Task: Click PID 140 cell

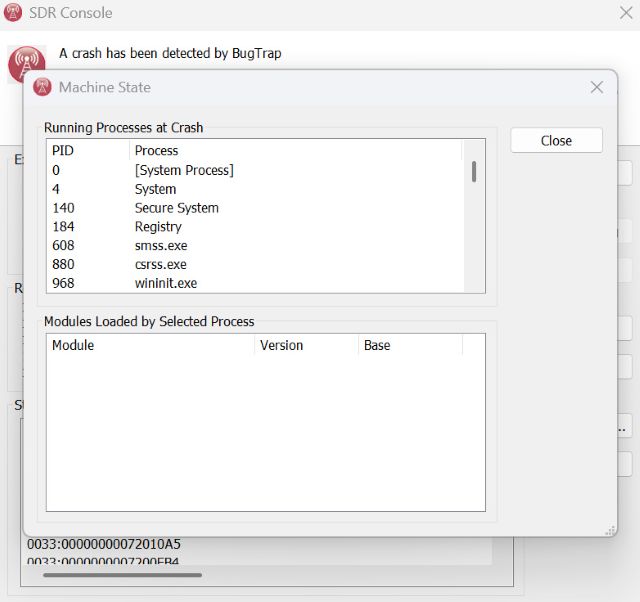Action: (x=63, y=208)
